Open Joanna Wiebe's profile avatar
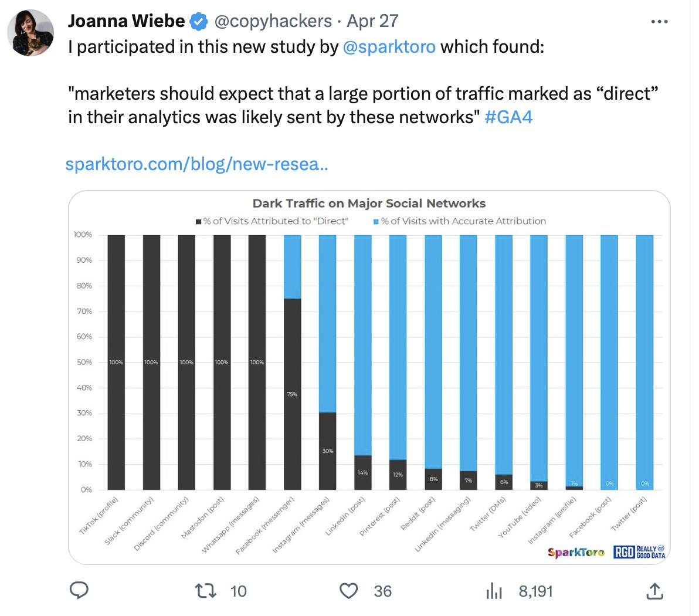699x616 pixels. (30, 33)
